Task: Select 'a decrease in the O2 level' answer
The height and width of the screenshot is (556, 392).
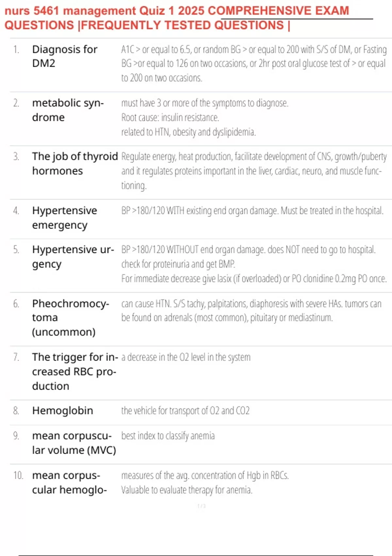Action: point(186,357)
